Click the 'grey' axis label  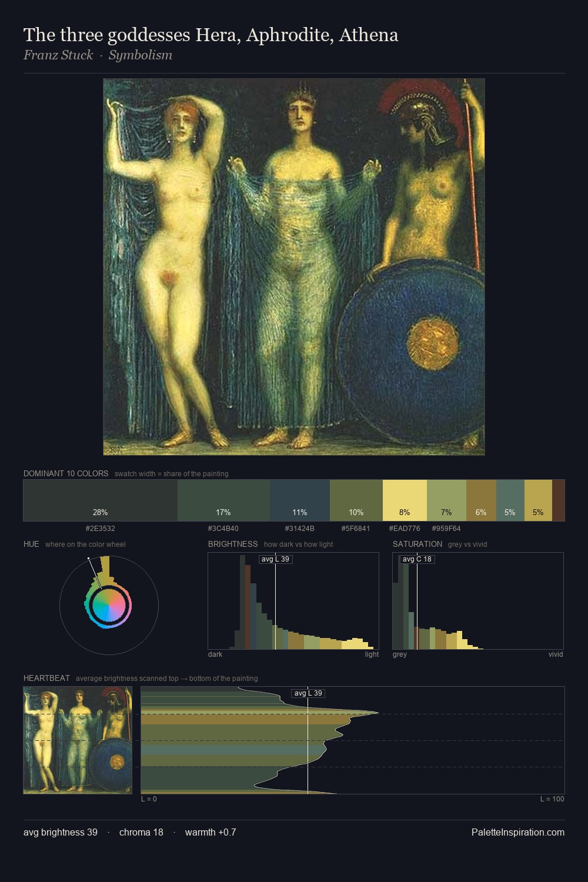pyautogui.click(x=400, y=654)
